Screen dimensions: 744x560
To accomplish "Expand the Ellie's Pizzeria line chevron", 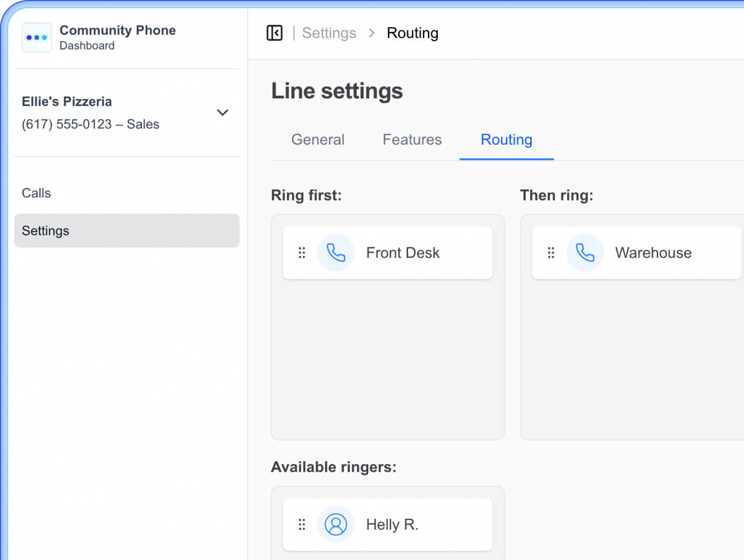I will click(223, 112).
